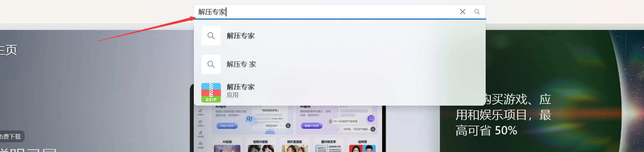644x152 pixels.
Task: Click the DZIP app icon in the search results
Action: coord(211,93)
